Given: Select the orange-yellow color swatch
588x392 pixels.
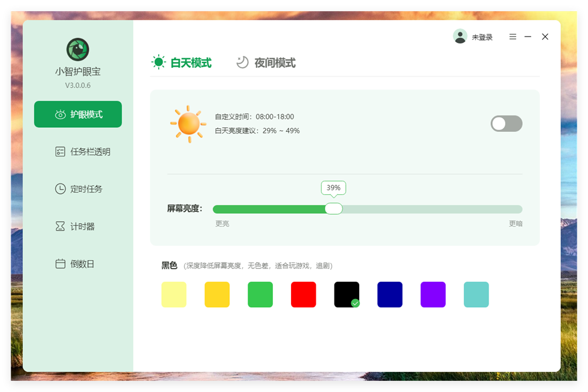Looking at the screenshot, I should coord(217,294).
